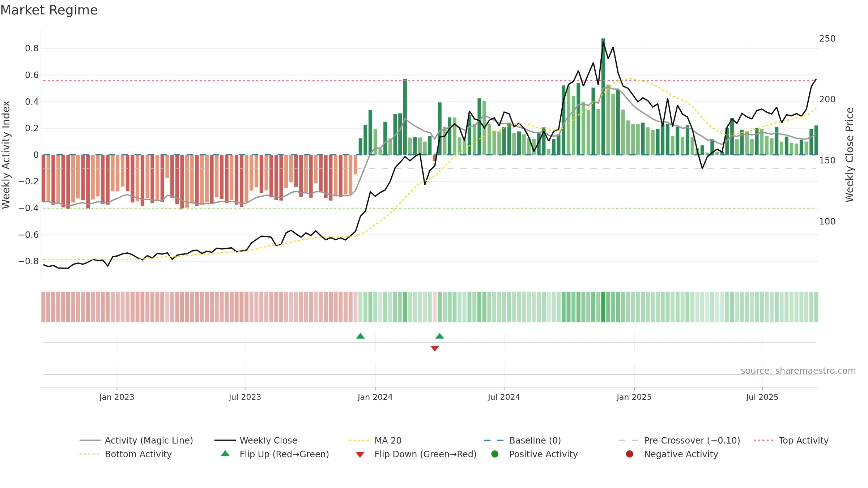Viewport: 868px width, 488px height.
Task: Click the second green flip-up marker after Jan 2024
Action: click(440, 336)
